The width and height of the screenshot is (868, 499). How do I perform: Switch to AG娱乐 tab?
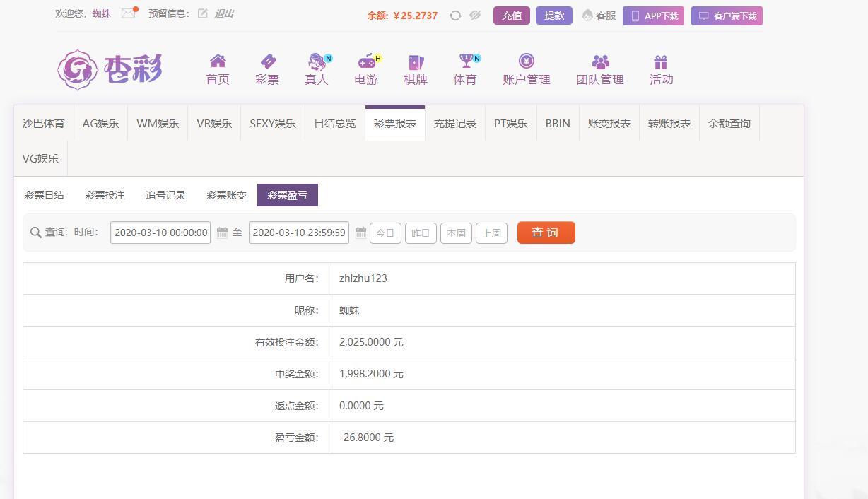pyautogui.click(x=100, y=123)
